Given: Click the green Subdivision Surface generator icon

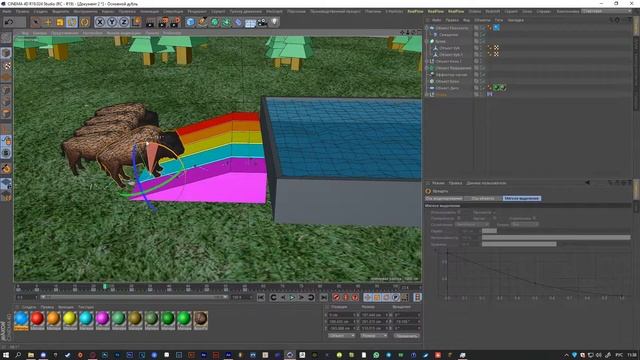Looking at the screenshot, I should click(x=214, y=22).
